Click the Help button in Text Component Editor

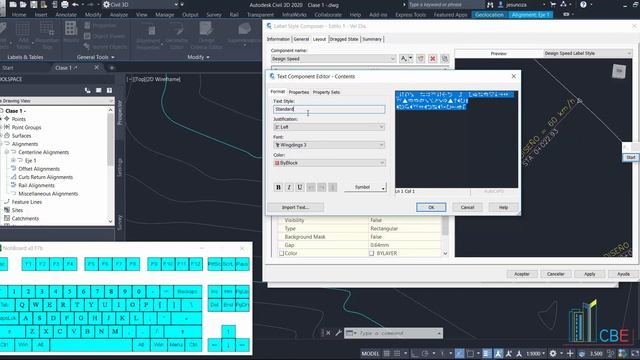503,207
